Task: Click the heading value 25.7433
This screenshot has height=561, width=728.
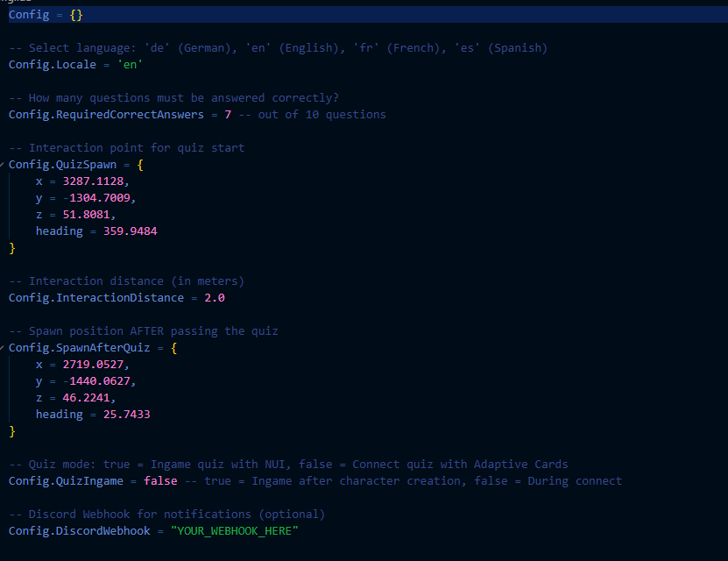Action: 127,415
